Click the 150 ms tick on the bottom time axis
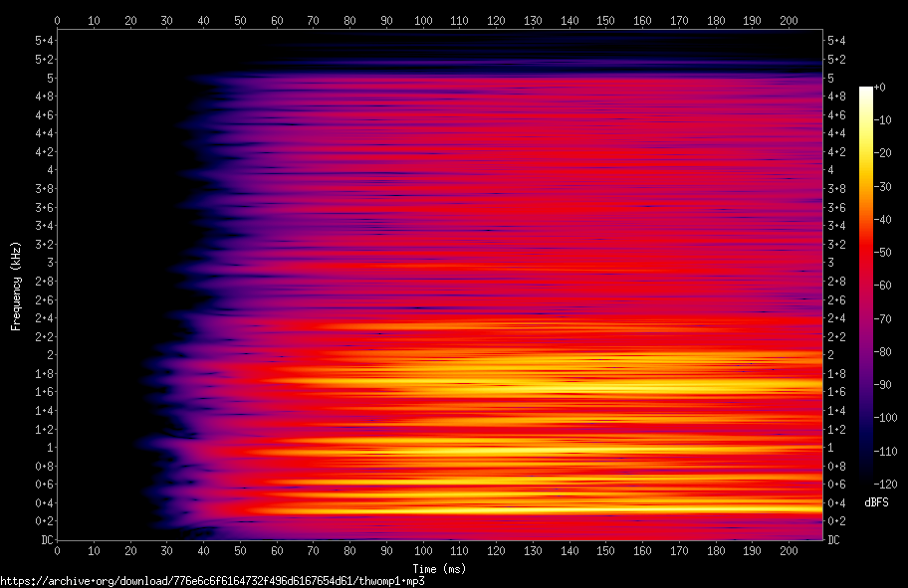 click(607, 550)
